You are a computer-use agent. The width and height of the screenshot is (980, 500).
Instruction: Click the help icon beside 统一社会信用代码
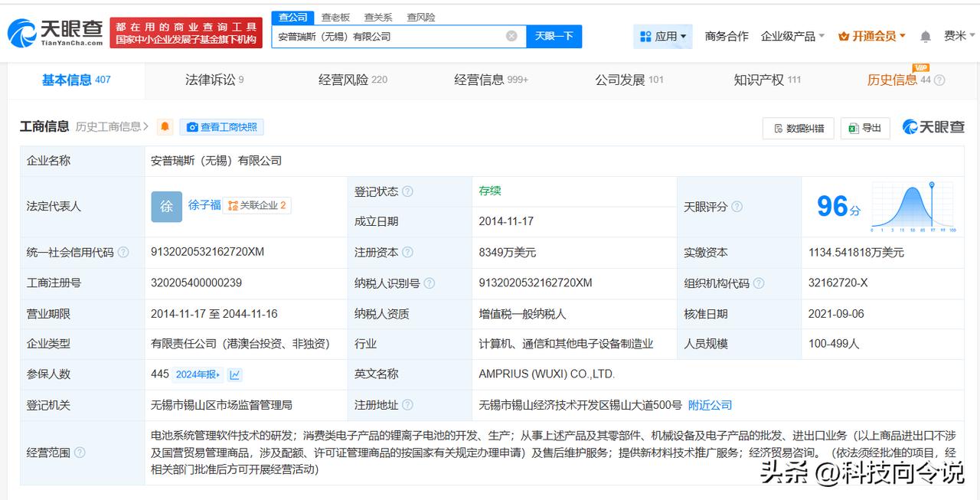coord(123,253)
